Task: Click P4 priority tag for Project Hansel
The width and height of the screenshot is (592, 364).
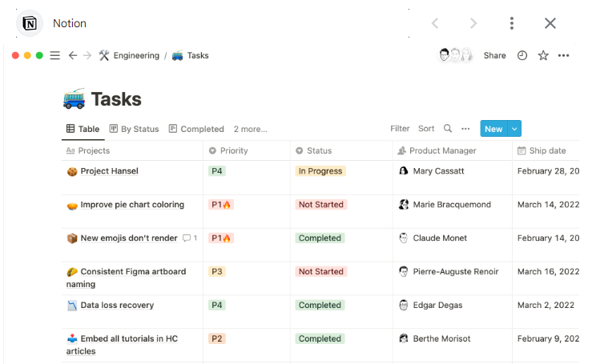Action: pos(217,171)
